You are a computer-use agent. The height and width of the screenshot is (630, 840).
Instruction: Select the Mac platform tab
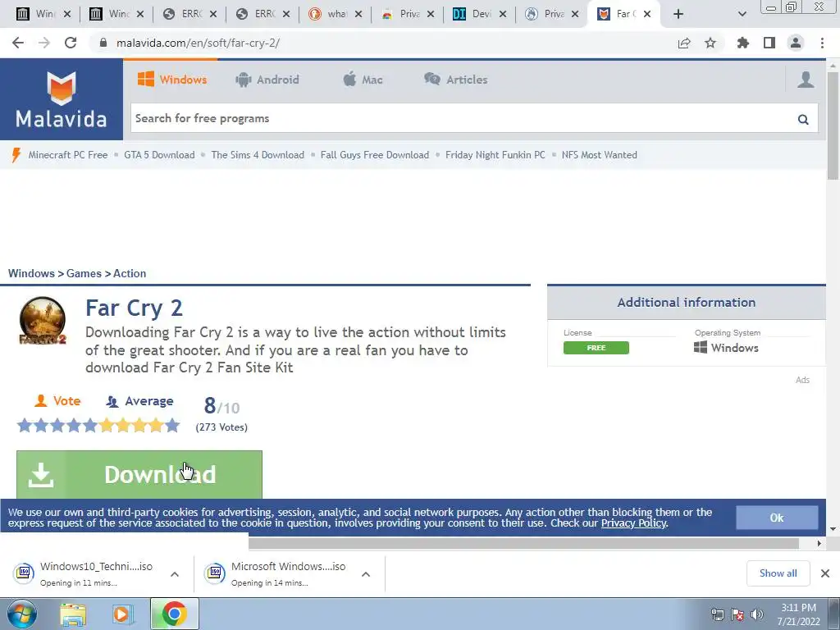(x=363, y=80)
